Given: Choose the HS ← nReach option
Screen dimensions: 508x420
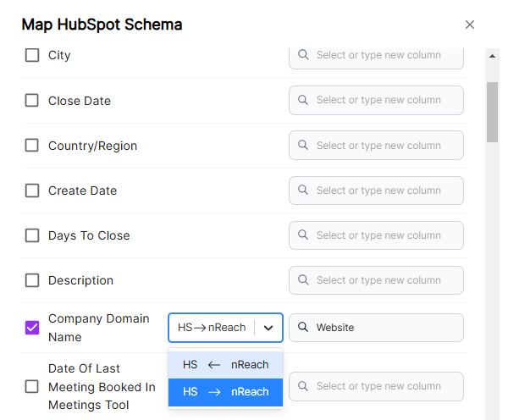Looking at the screenshot, I should click(225, 365).
